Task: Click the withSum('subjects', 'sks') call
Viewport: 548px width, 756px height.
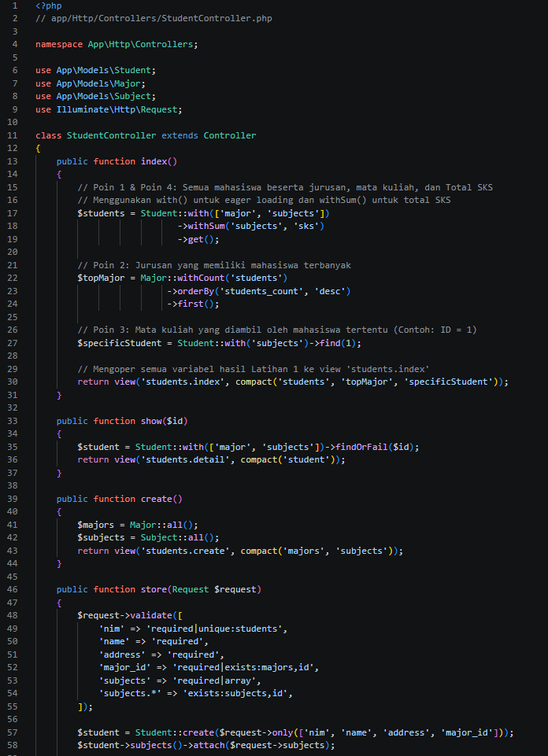Action: (251, 226)
